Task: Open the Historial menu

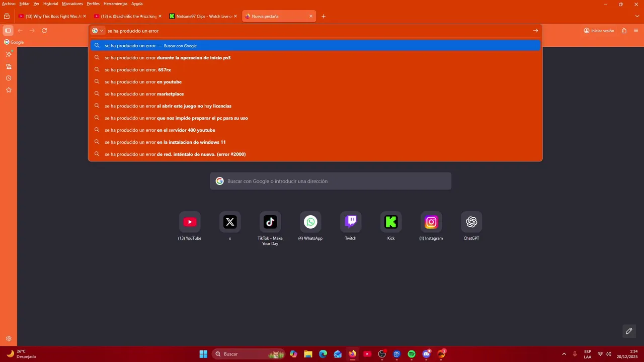Action: (x=50, y=4)
